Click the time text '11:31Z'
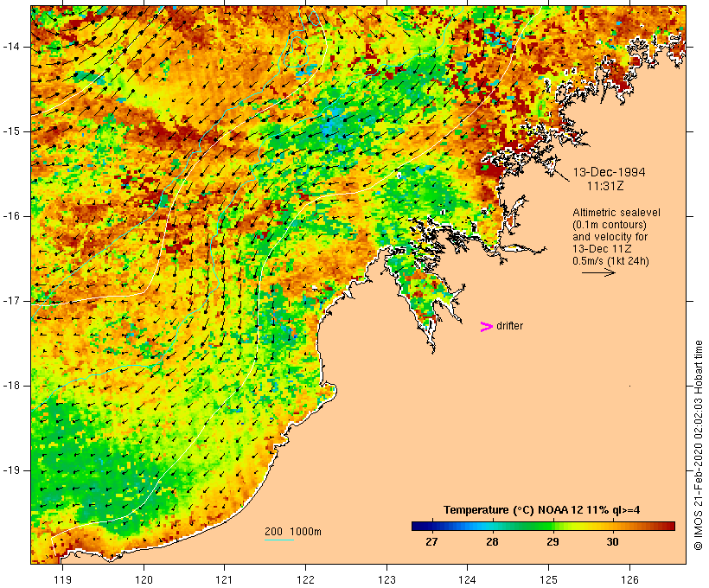The image size is (709, 588). point(605,186)
